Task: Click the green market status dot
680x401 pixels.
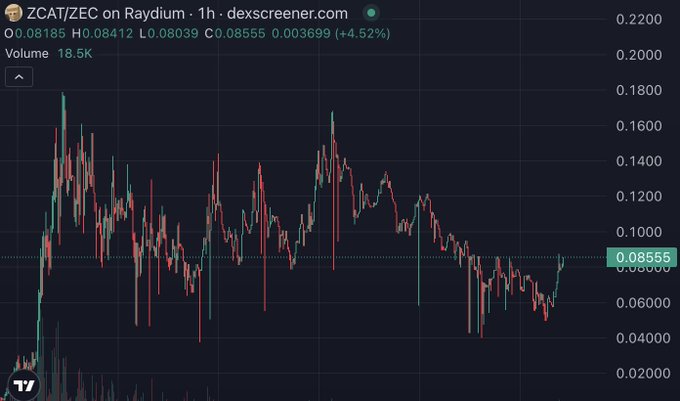Action: pyautogui.click(x=371, y=13)
